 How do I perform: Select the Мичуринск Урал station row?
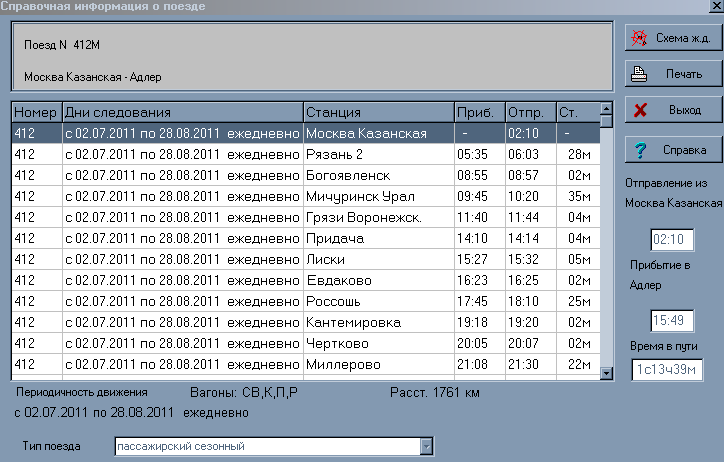click(x=306, y=196)
